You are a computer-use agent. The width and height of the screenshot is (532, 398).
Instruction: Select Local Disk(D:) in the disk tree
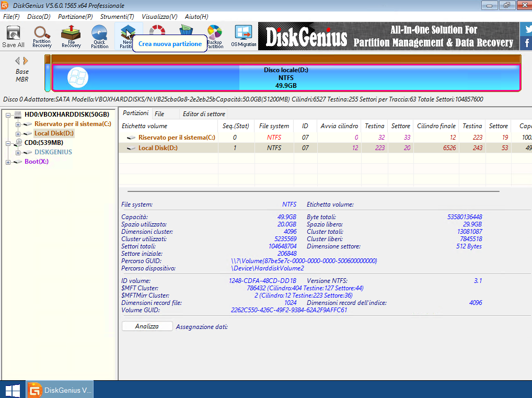54,133
